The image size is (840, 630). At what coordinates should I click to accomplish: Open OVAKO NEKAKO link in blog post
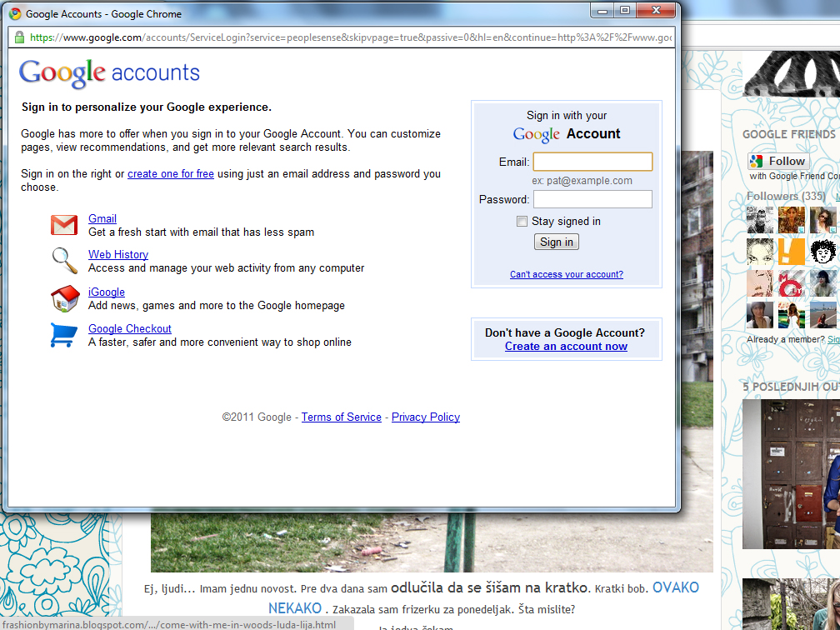675,587
